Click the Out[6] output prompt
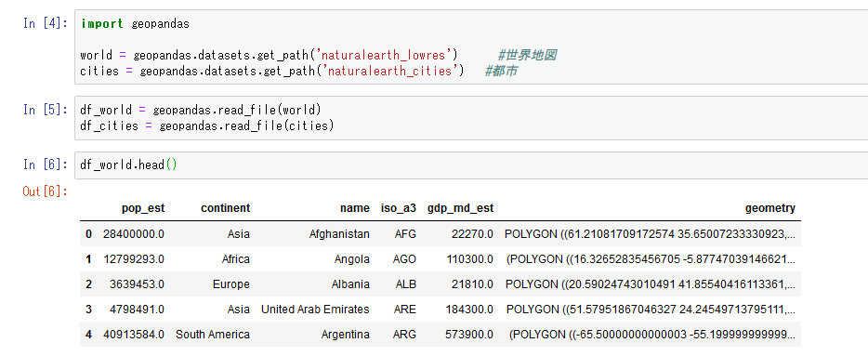The height and width of the screenshot is (356, 868). click(46, 191)
